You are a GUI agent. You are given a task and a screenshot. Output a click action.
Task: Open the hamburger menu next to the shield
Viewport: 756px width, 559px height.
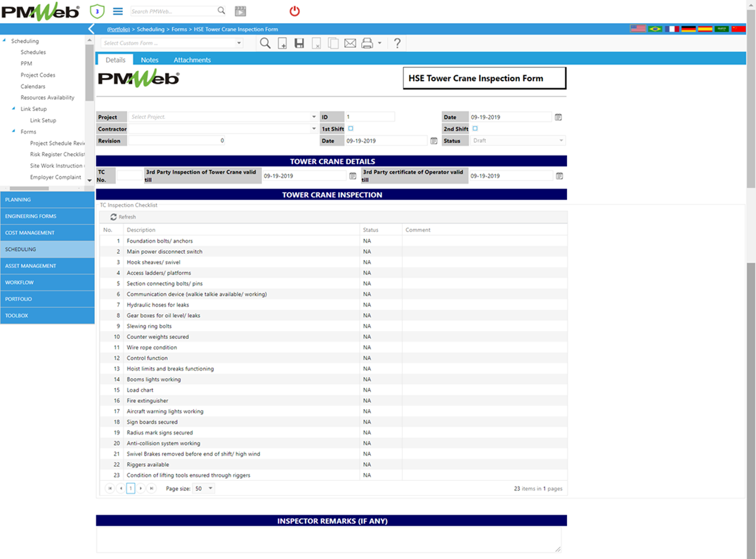[118, 11]
